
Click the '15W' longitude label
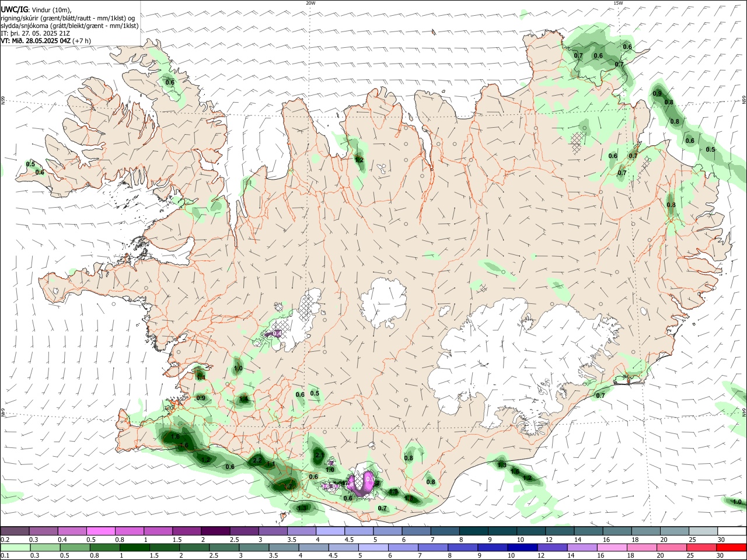(x=619, y=3)
